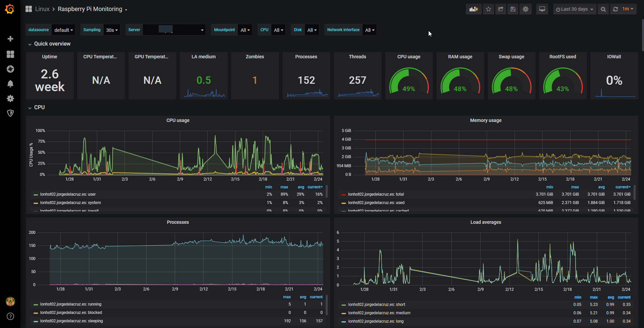Open Server Admin shield icon
The width and height of the screenshot is (644, 328).
pyautogui.click(x=10, y=113)
